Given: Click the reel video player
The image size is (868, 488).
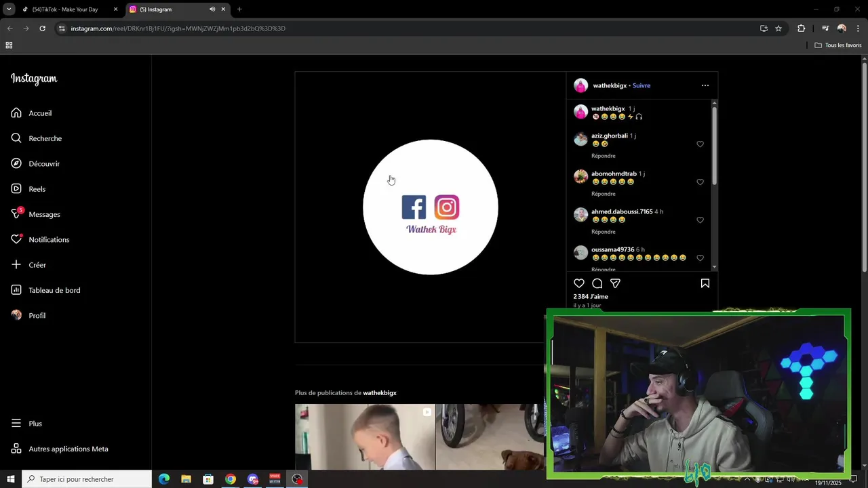Looking at the screenshot, I should [431, 207].
